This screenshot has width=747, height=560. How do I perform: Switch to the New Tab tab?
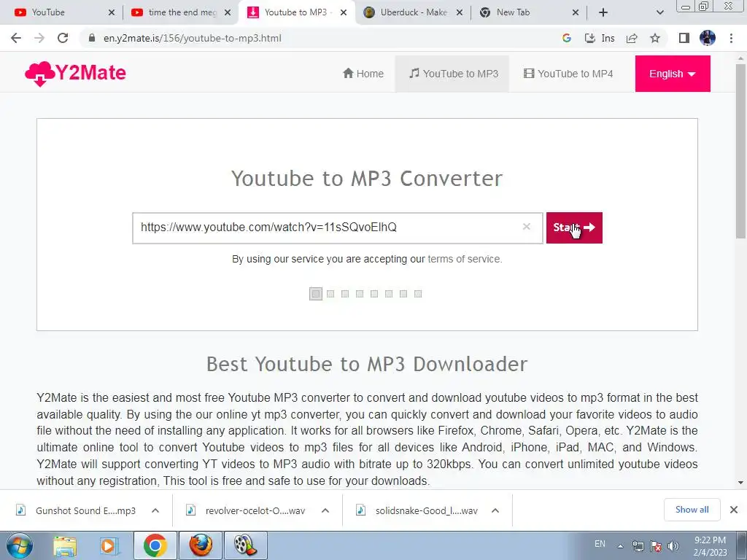point(530,12)
